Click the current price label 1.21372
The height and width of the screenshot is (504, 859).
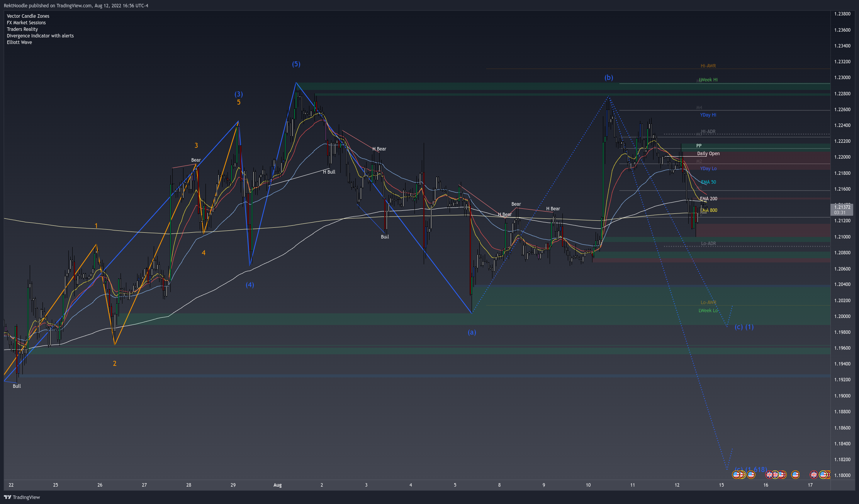click(x=842, y=210)
